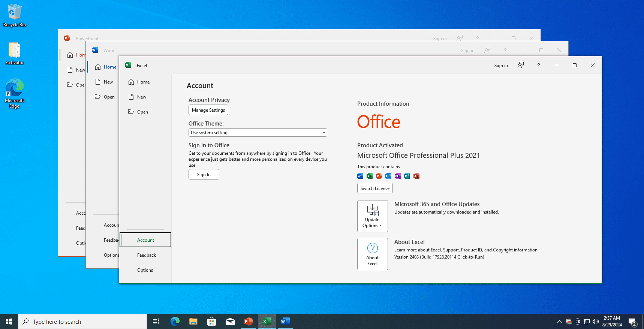This screenshot has width=644, height=329.
Task: Click the Excel icon under This product contains
Action: pyautogui.click(x=370, y=176)
